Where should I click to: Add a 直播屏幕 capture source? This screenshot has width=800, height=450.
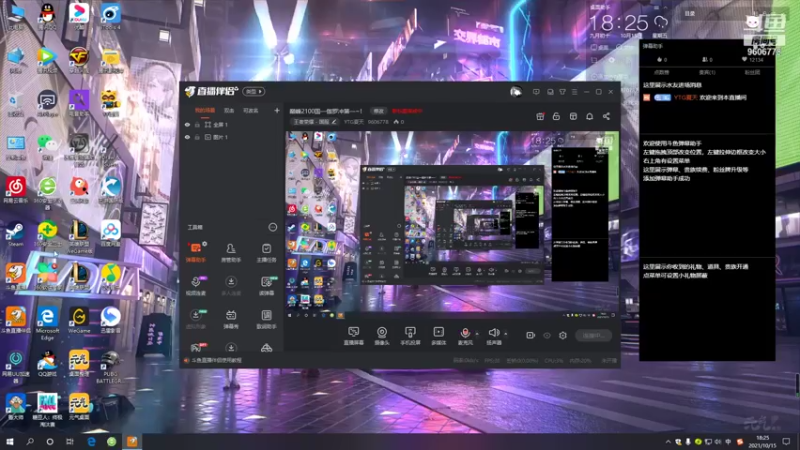tap(353, 336)
